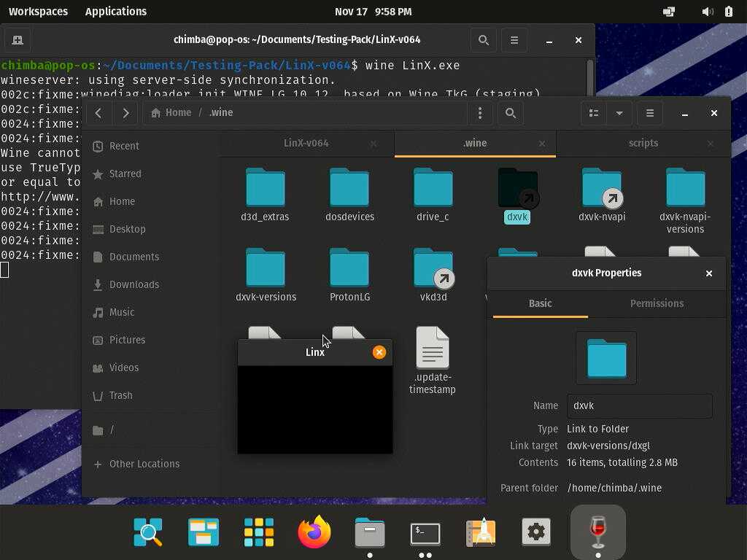Image resolution: width=747 pixels, height=560 pixels.
Task: Toggle list view in the file manager
Action: pyautogui.click(x=594, y=113)
